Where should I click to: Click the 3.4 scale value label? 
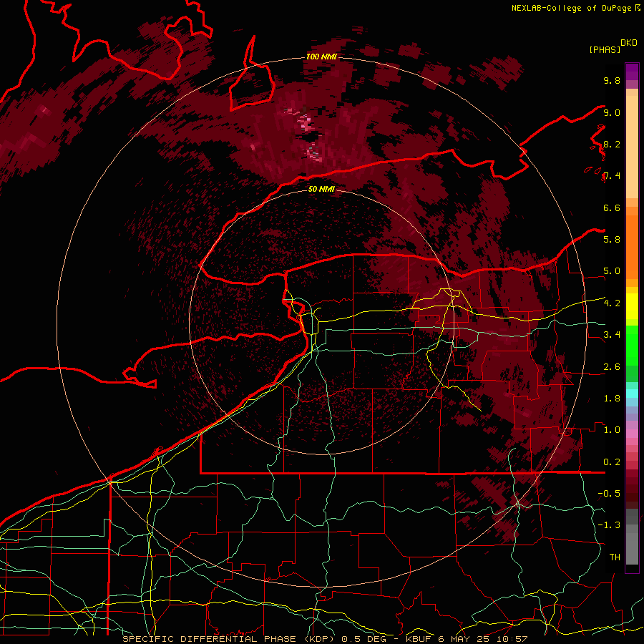click(x=612, y=335)
